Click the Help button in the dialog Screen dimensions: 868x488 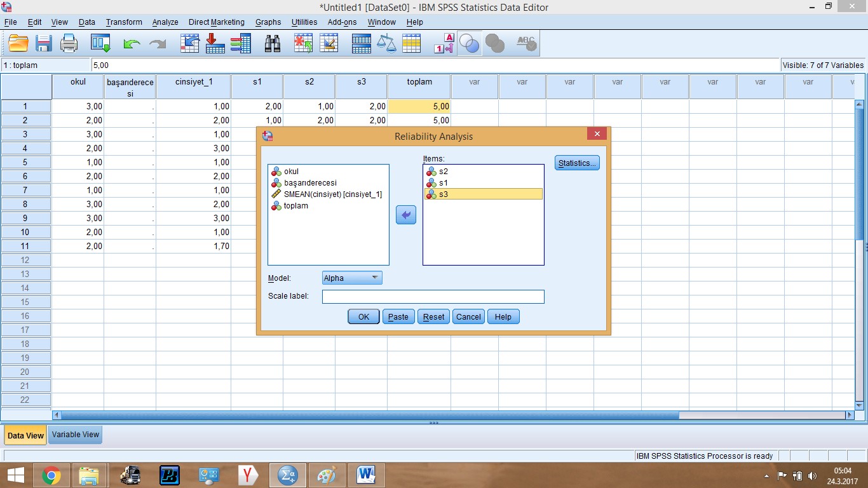[x=503, y=316]
